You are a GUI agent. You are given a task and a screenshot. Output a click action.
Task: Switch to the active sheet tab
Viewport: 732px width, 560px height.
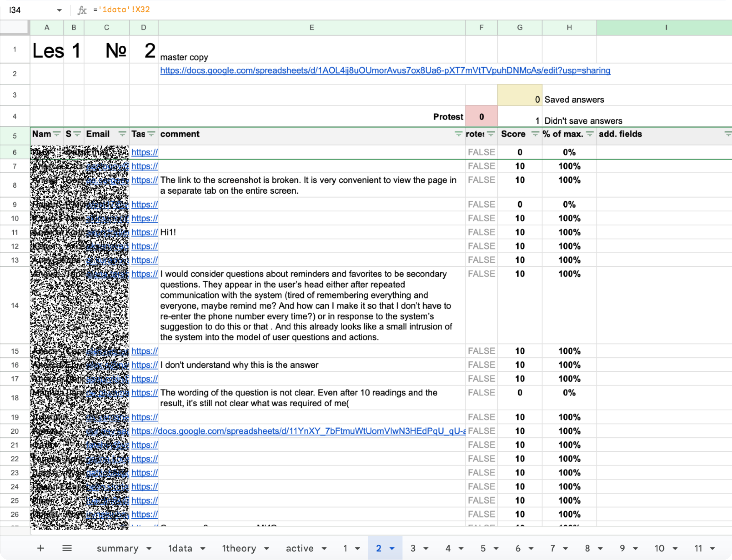(300, 548)
